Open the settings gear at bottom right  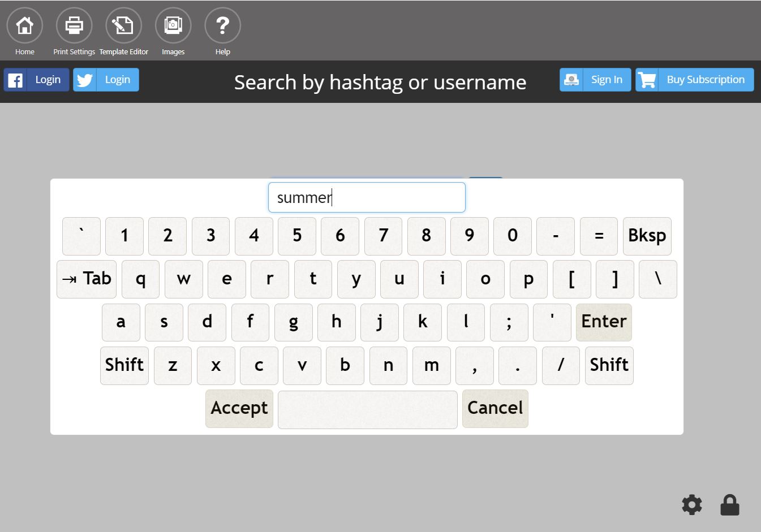pyautogui.click(x=691, y=505)
